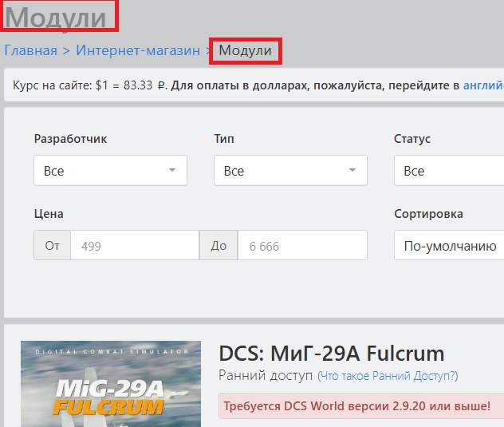Open Что такое Ранний Доступ link
The image size is (504, 427).
click(388, 376)
